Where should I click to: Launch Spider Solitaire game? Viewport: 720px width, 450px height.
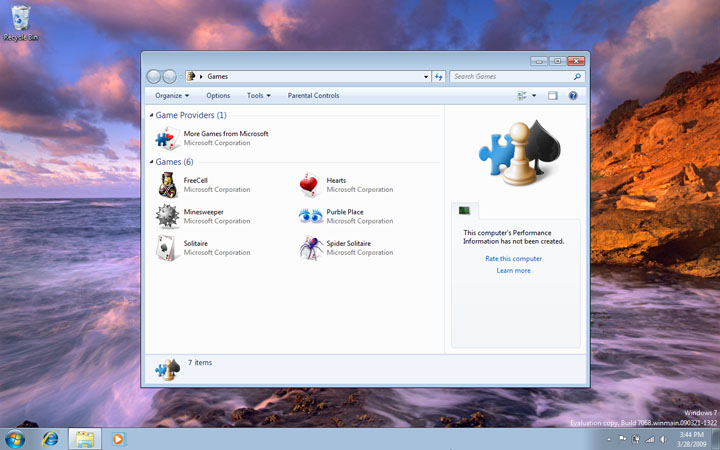tap(311, 248)
